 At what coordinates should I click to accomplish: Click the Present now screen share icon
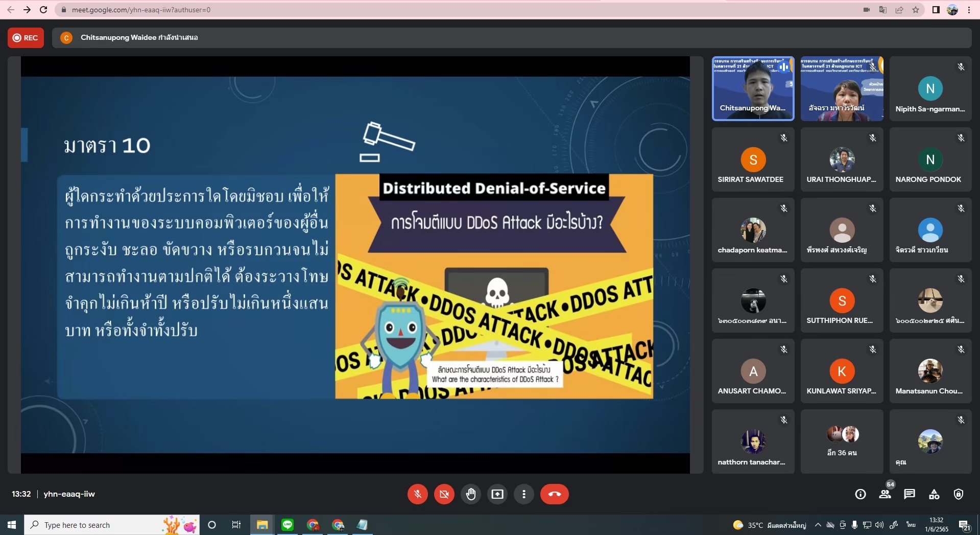tap(497, 494)
